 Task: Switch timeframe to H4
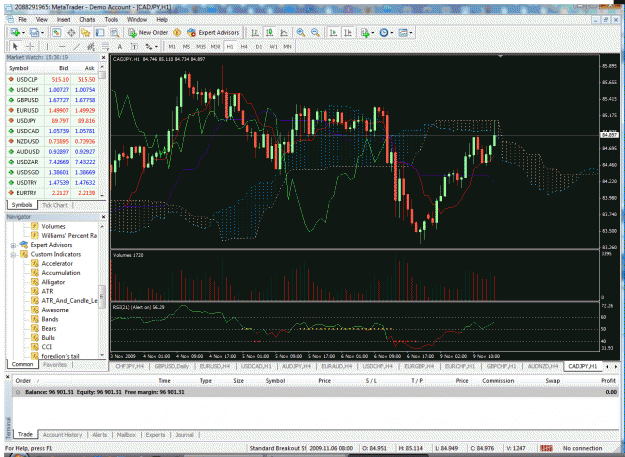(x=244, y=47)
